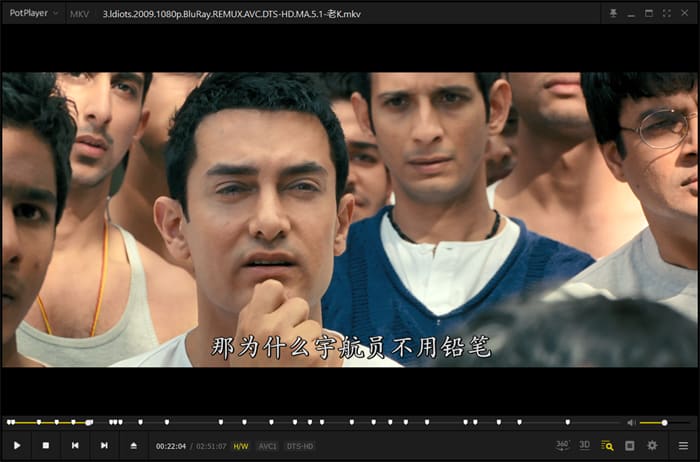
Task: Open the playlist hamburger menu
Action: [x=683, y=445]
